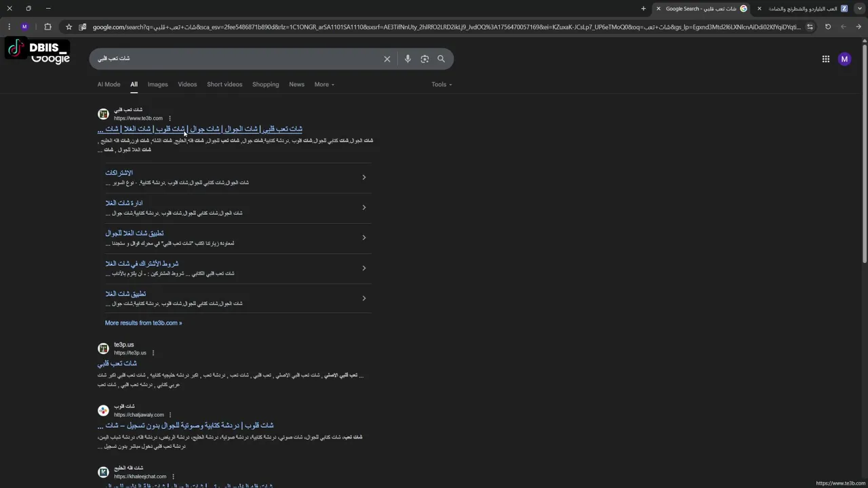Viewport: 868px width, 488px height.
Task: Click the te3p.us site favicon
Action: click(103, 348)
